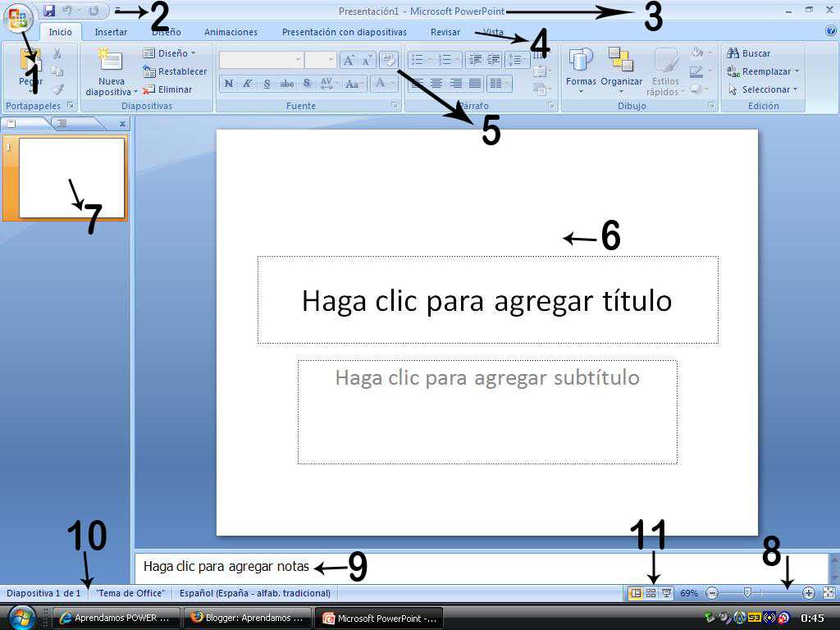This screenshot has height=630, width=840.
Task: Click the 69% zoom level
Action: pyautogui.click(x=689, y=593)
